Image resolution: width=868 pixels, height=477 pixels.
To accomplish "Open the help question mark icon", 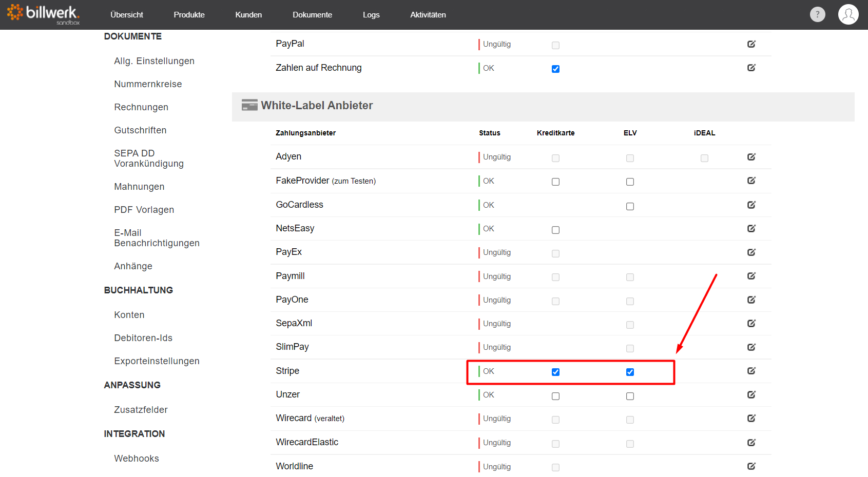I will [818, 14].
